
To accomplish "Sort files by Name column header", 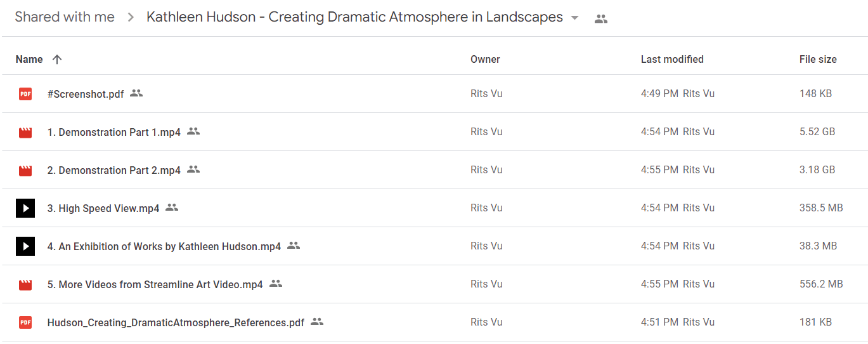I will point(29,59).
